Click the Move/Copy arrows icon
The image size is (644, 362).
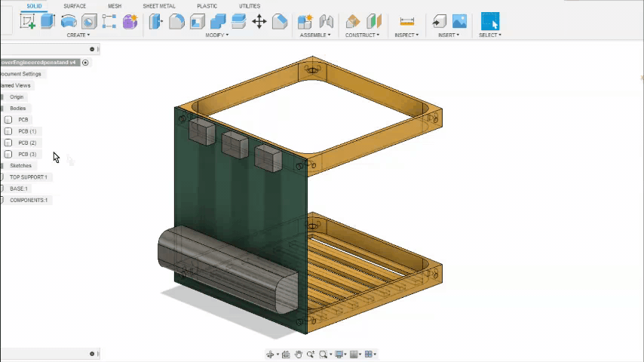[259, 21]
